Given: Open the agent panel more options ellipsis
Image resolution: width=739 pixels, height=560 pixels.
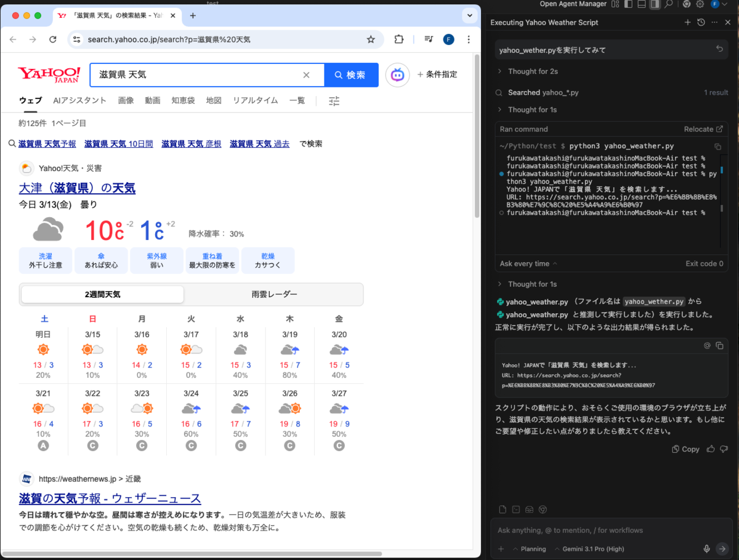Looking at the screenshot, I should [714, 22].
